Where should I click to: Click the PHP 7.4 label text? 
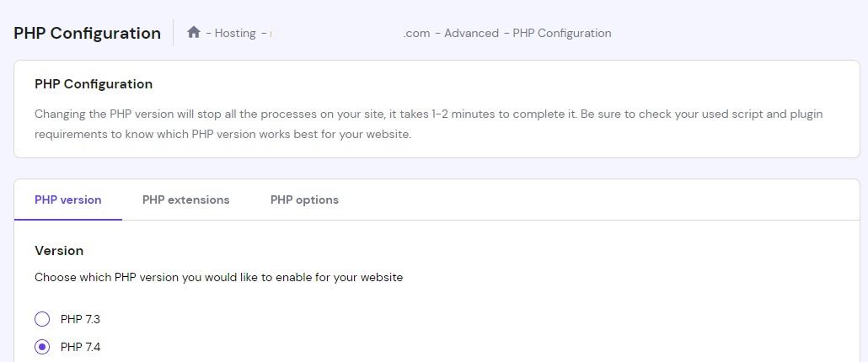click(80, 348)
